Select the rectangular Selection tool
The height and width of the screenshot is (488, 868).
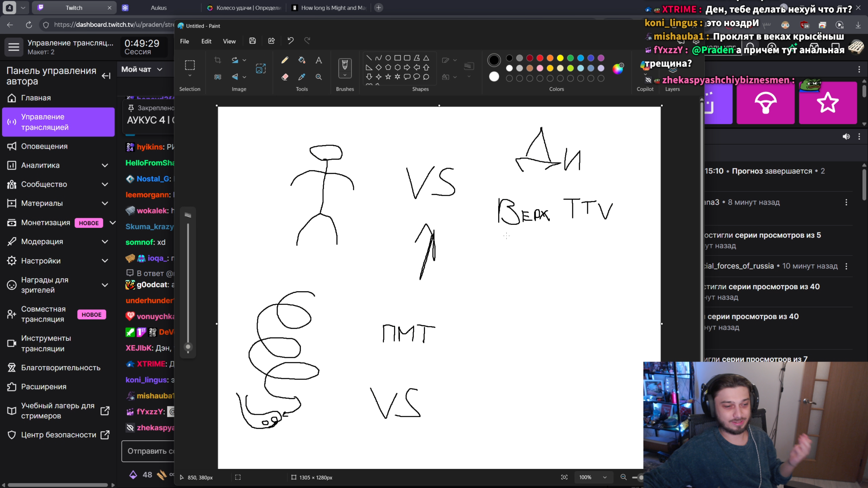coord(190,65)
